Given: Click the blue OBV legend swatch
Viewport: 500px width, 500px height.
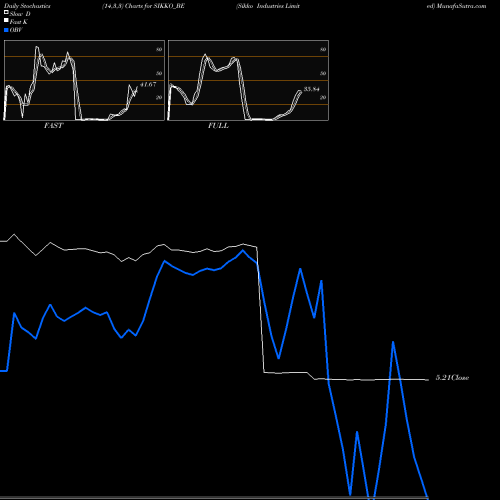Looking at the screenshot, I should coord(6,30).
